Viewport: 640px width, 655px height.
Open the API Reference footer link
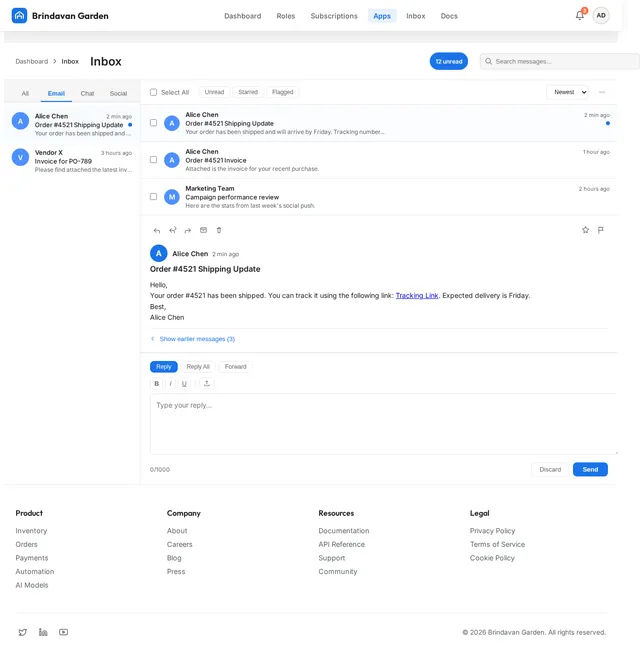tap(341, 544)
